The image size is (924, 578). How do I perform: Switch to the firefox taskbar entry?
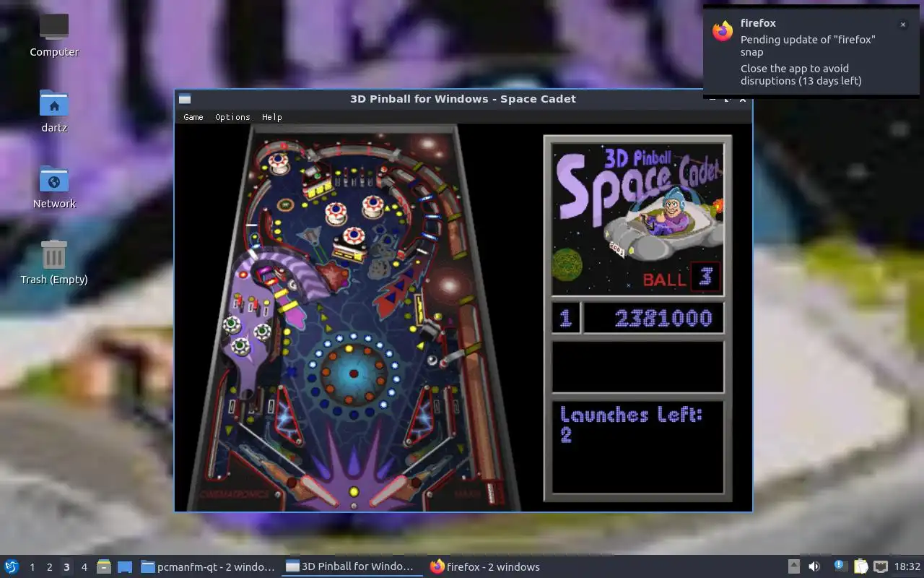tap(485, 567)
